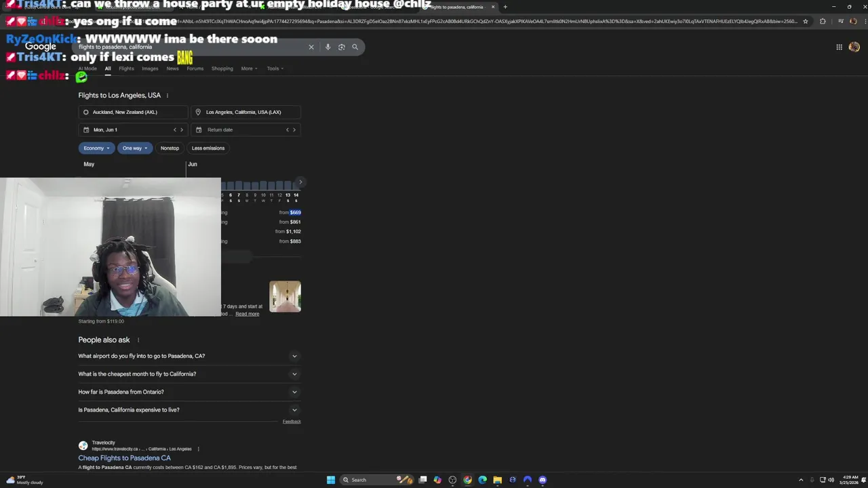Select the All results tab
The width and height of the screenshot is (868, 488).
click(x=108, y=68)
